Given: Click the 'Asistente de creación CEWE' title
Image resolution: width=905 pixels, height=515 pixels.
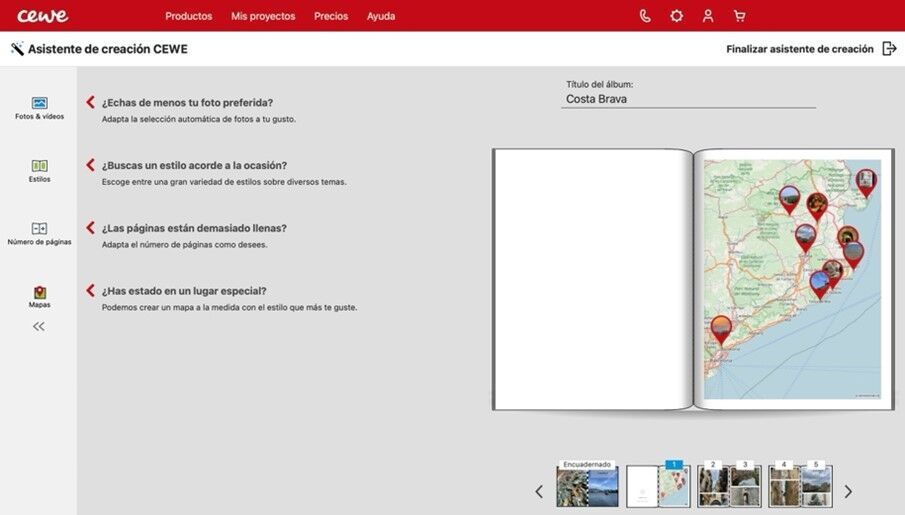Looking at the screenshot, I should pyautogui.click(x=108, y=49).
